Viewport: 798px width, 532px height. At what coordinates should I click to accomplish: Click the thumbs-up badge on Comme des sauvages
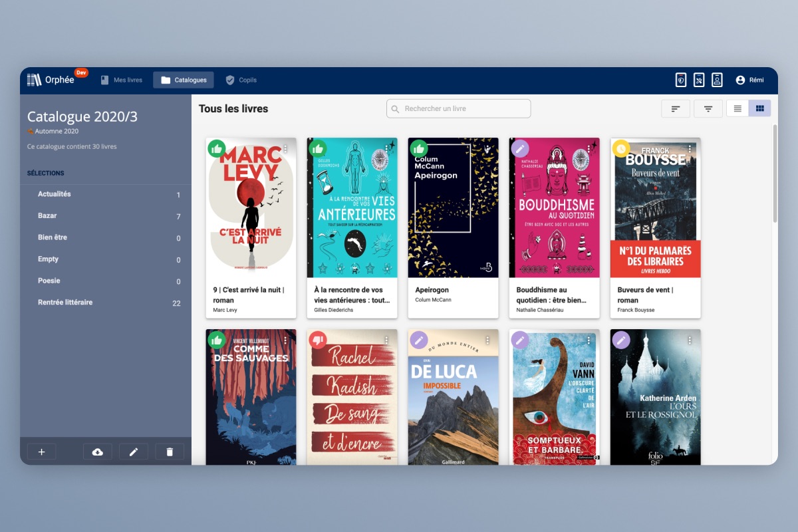[216, 340]
